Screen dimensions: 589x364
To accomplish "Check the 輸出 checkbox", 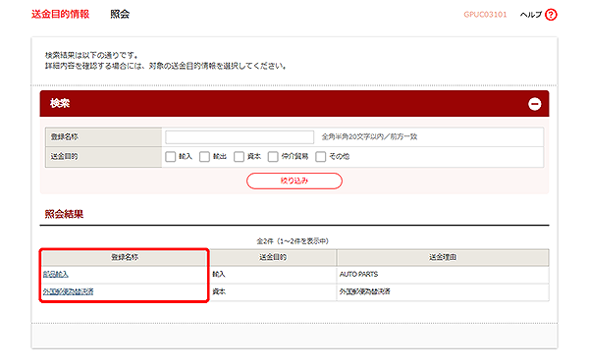I will pyautogui.click(x=204, y=156).
